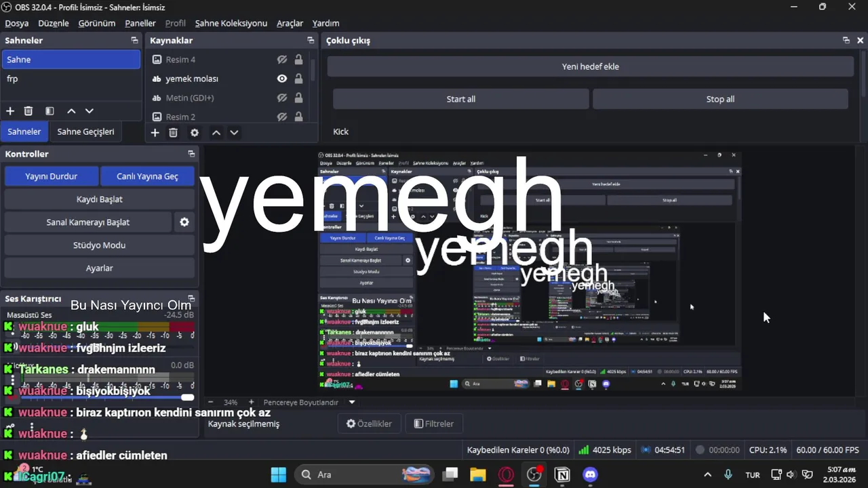868x488 pixels.
Task: Stop streaming with Yayını Durdur
Action: pos(52,176)
